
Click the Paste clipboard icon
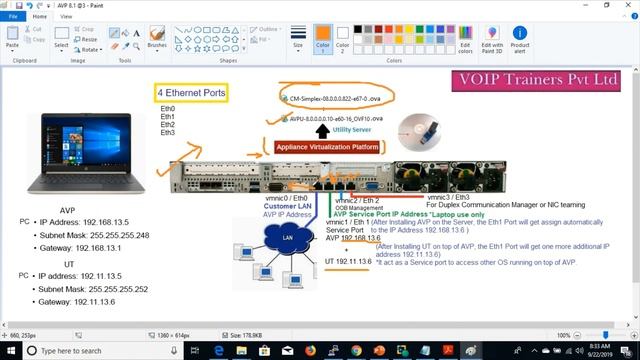12,33
